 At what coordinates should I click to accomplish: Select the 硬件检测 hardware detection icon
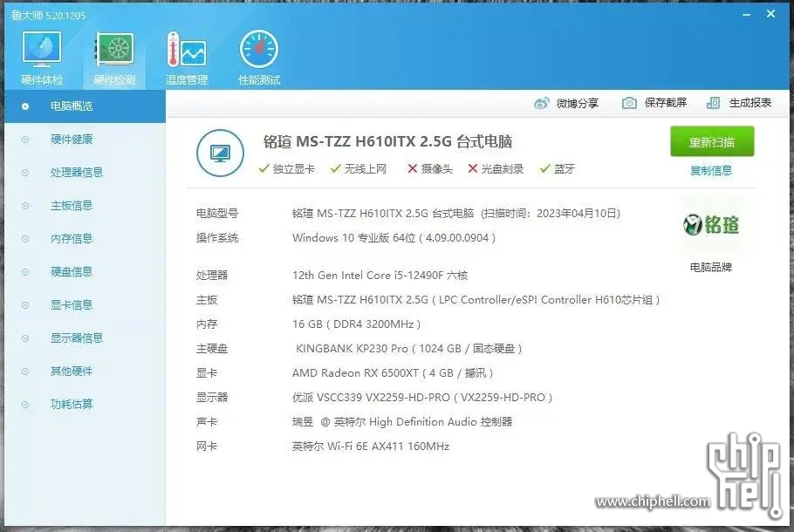115,50
